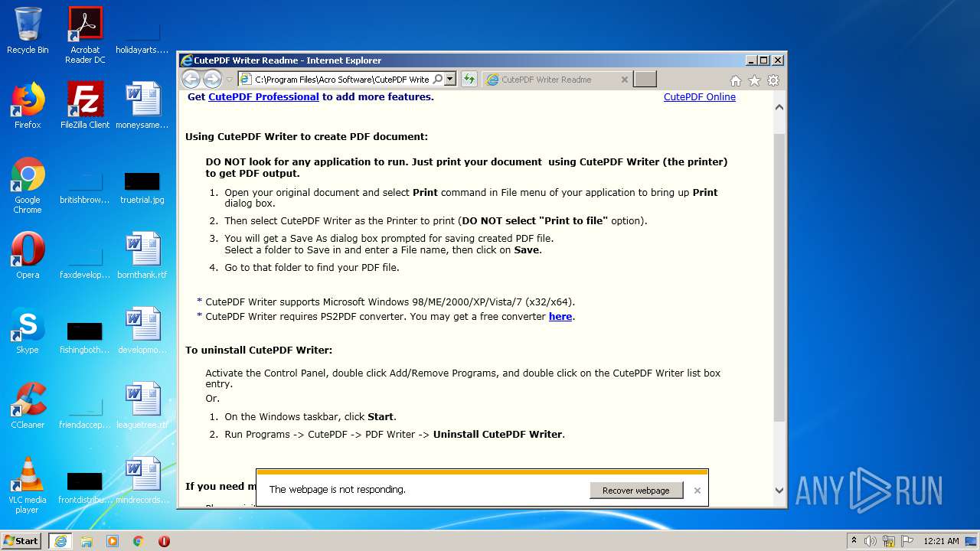
Task: Open the Opera taskbar icon
Action: pos(164,541)
